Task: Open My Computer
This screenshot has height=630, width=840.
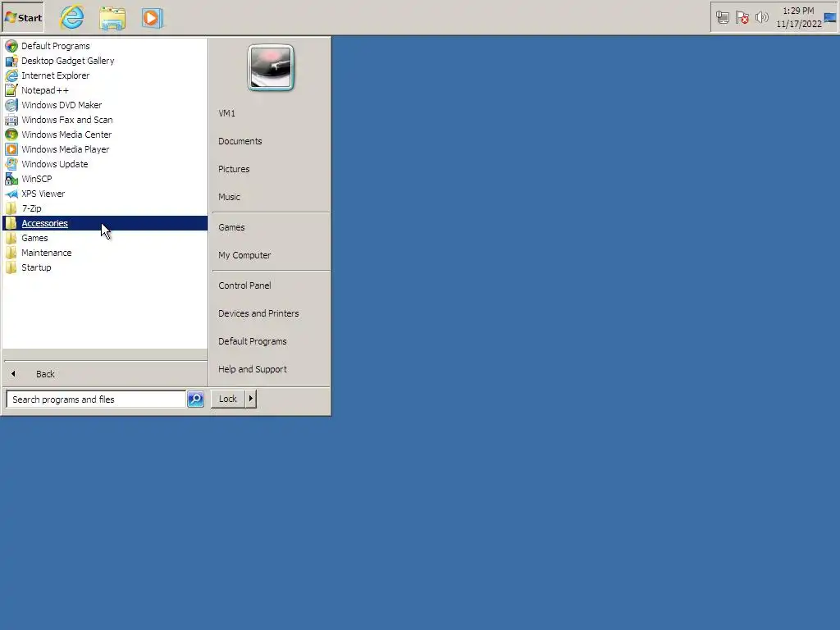Action: tap(244, 256)
